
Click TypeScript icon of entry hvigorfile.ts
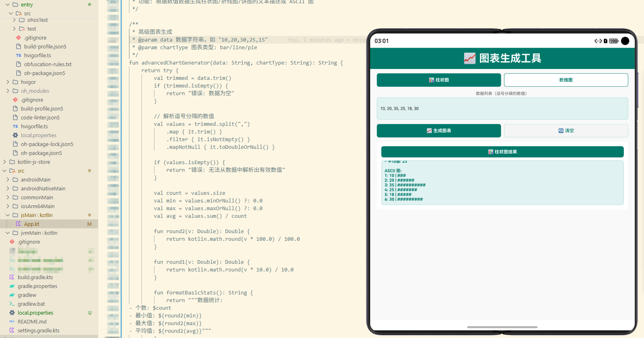pyautogui.click(x=18, y=55)
